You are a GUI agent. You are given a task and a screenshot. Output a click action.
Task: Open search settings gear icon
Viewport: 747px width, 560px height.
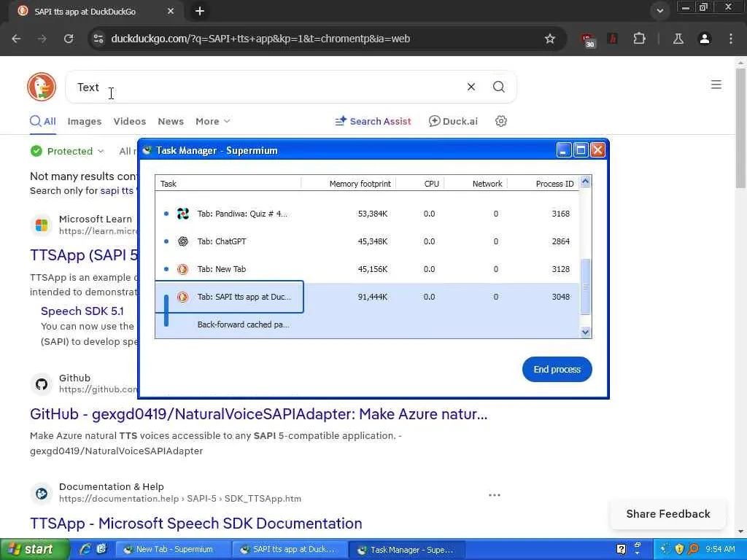click(x=500, y=121)
